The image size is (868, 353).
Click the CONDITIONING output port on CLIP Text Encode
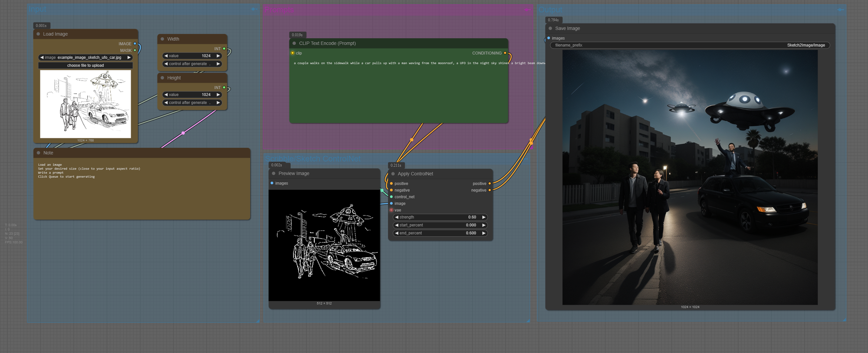505,53
